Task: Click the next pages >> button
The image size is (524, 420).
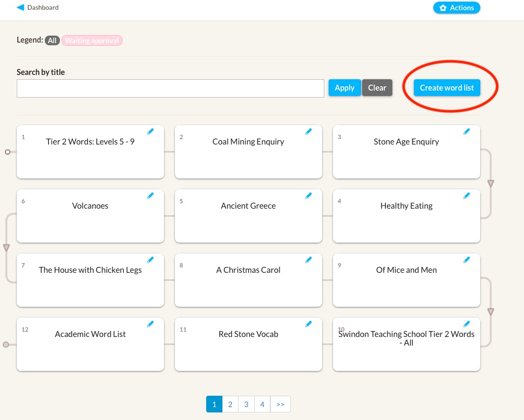Action: click(x=280, y=404)
